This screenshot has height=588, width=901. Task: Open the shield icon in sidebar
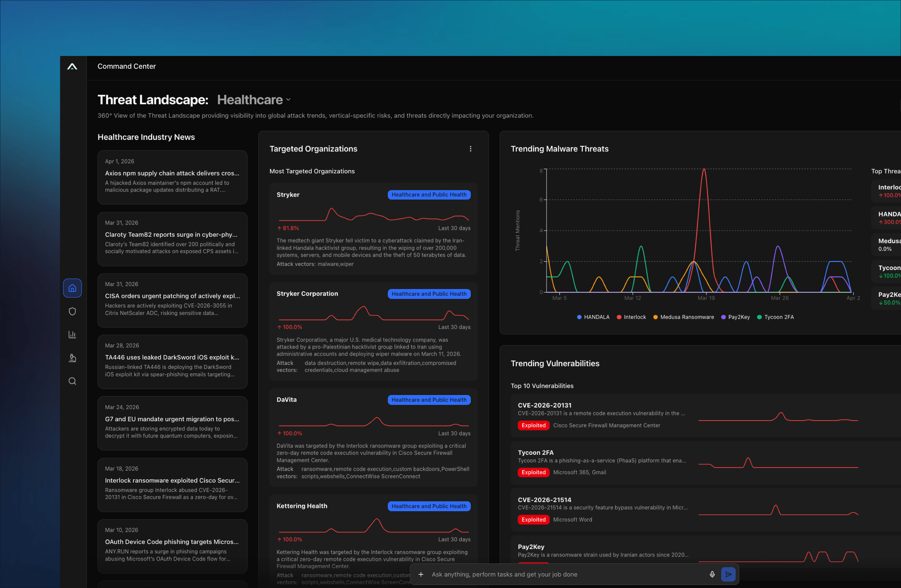pyautogui.click(x=72, y=311)
